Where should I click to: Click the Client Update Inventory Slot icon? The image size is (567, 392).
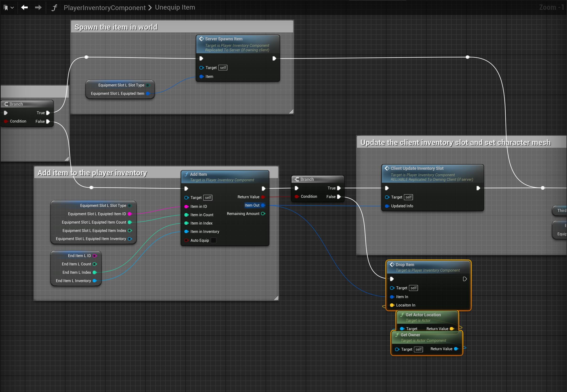387,168
